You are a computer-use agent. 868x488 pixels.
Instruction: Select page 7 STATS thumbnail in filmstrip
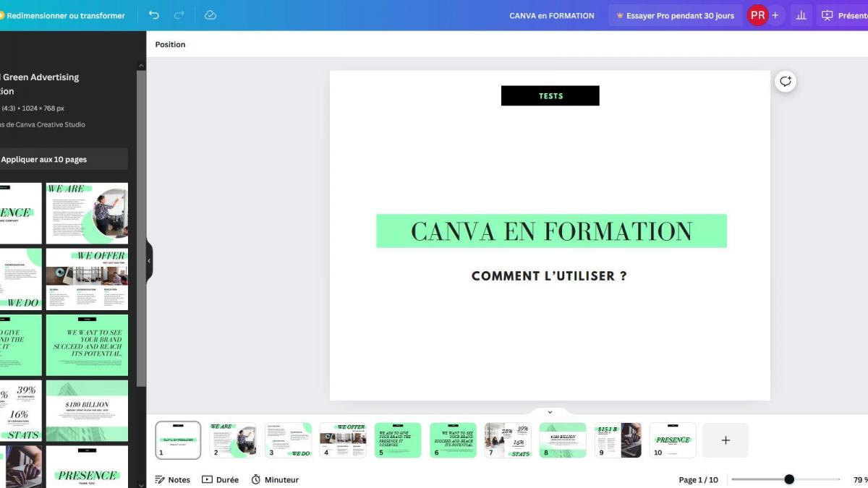508,440
